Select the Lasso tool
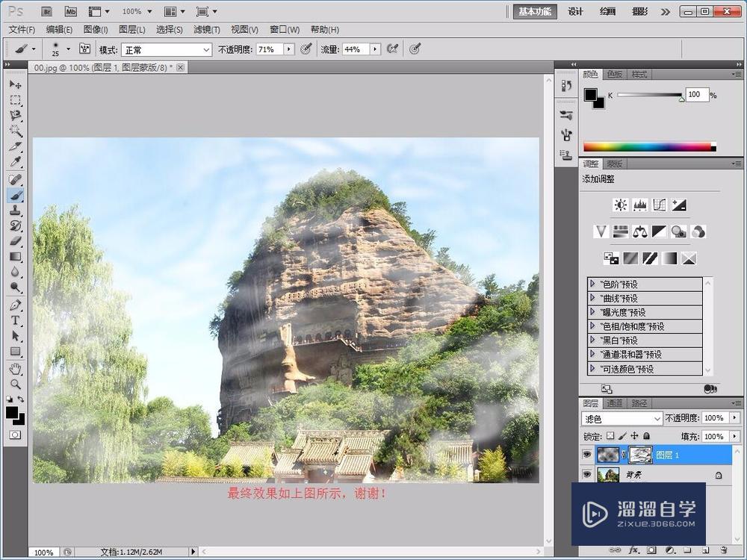The image size is (747, 560). coord(15,115)
